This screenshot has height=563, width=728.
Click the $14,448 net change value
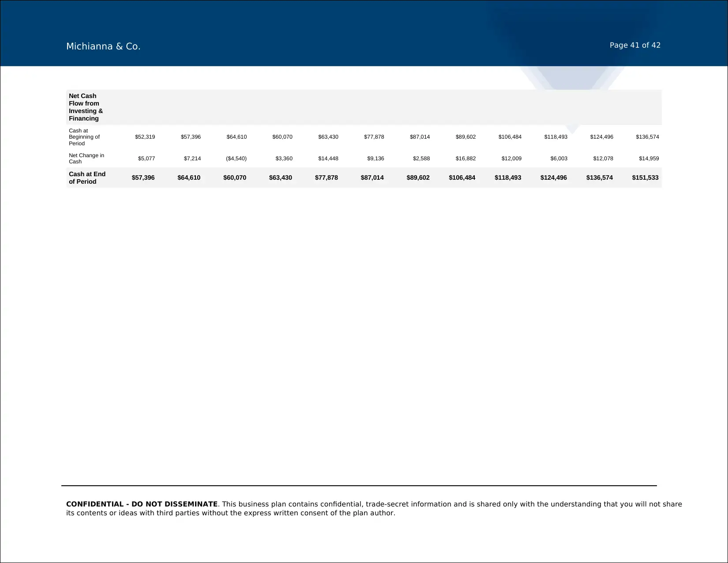[x=328, y=159]
